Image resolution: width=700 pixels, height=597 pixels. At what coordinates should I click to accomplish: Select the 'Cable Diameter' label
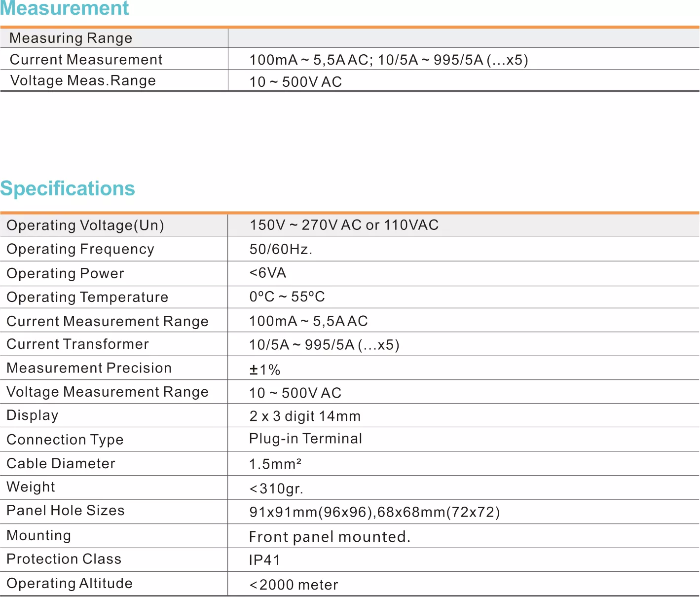coord(61,464)
